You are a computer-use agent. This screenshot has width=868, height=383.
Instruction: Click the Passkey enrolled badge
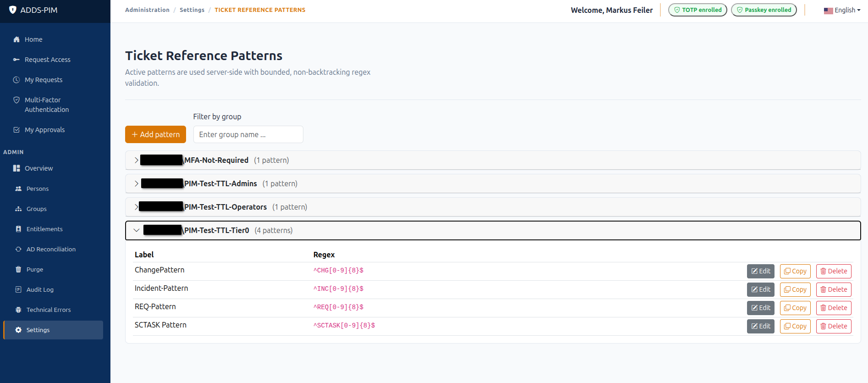click(764, 10)
